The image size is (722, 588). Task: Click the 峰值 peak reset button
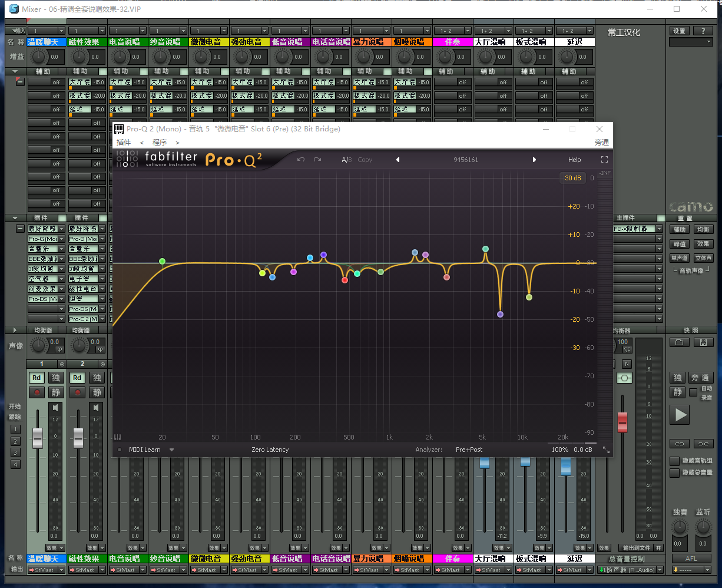pos(680,243)
